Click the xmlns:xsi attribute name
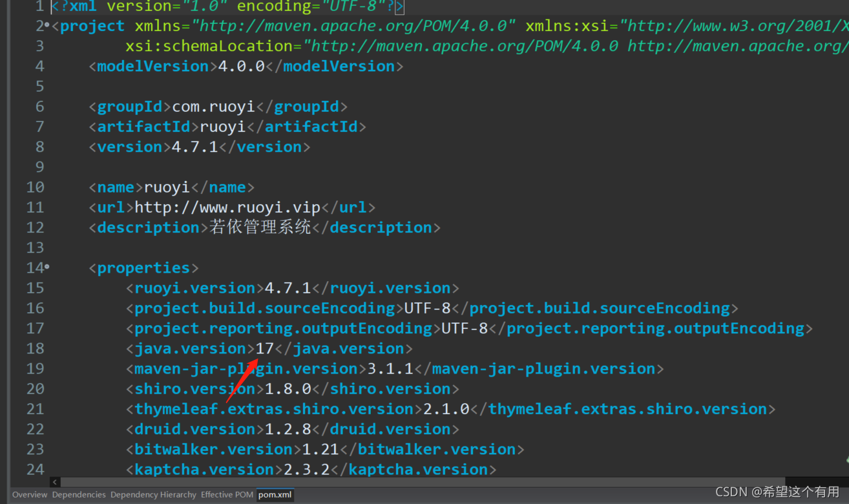 pyautogui.click(x=567, y=26)
